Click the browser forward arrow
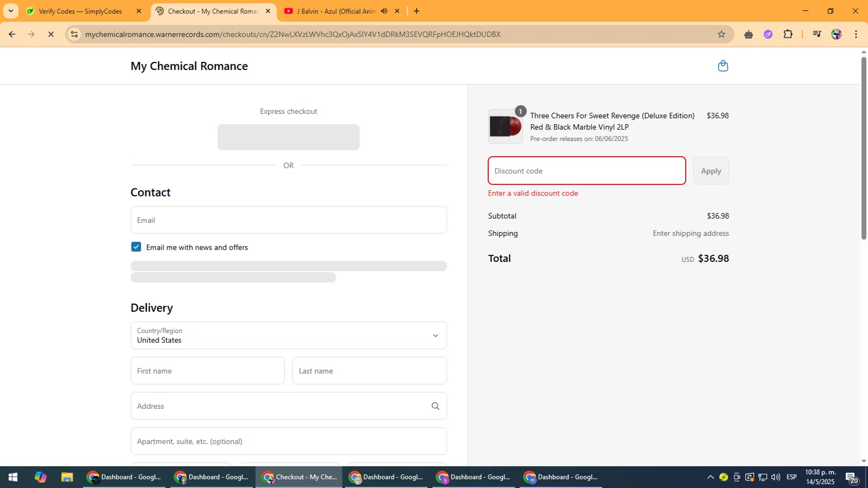The width and height of the screenshot is (868, 488). (x=31, y=34)
